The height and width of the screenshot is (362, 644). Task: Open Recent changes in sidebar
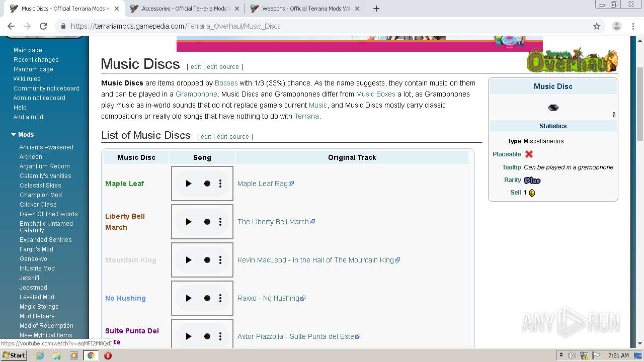pyautogui.click(x=36, y=60)
